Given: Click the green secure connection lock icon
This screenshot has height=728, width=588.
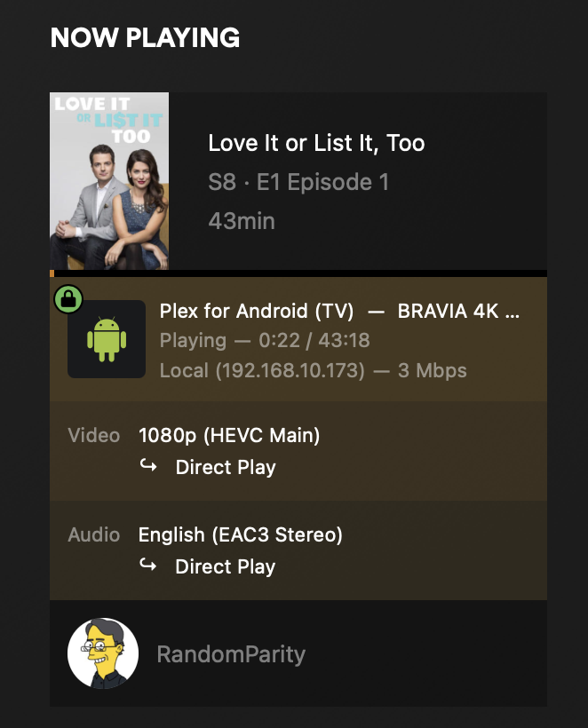Looking at the screenshot, I should (x=68, y=299).
